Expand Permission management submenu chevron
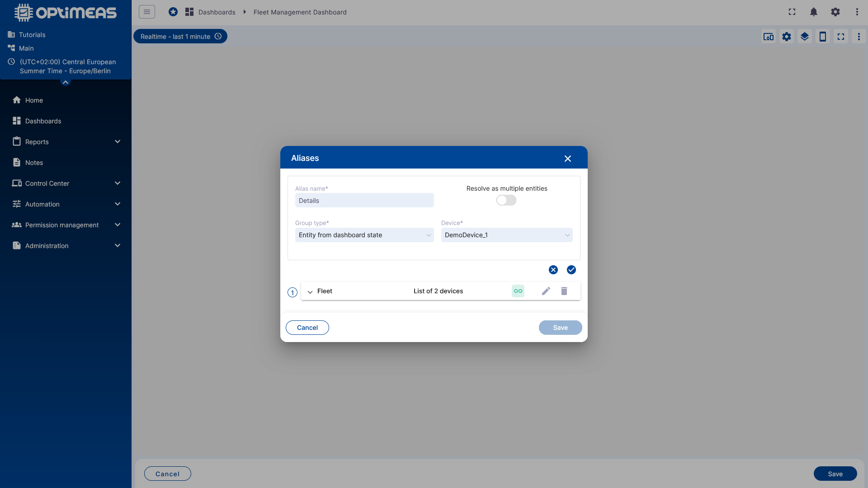This screenshot has height=488, width=868. point(118,225)
